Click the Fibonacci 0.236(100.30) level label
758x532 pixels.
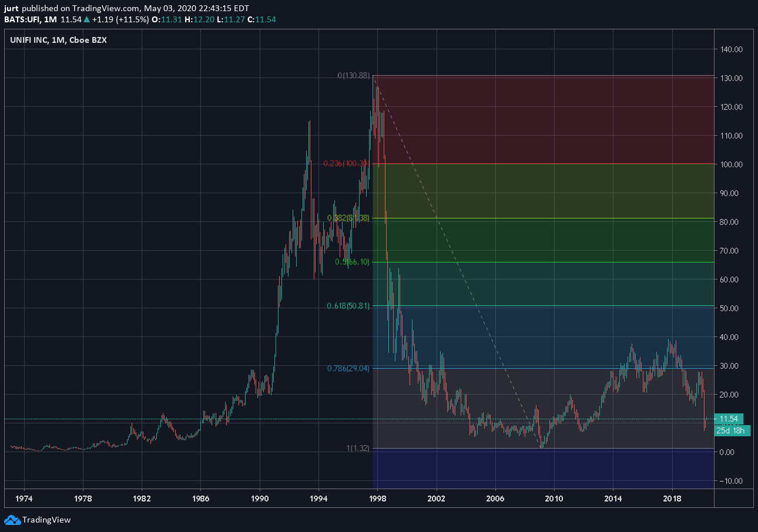click(347, 163)
